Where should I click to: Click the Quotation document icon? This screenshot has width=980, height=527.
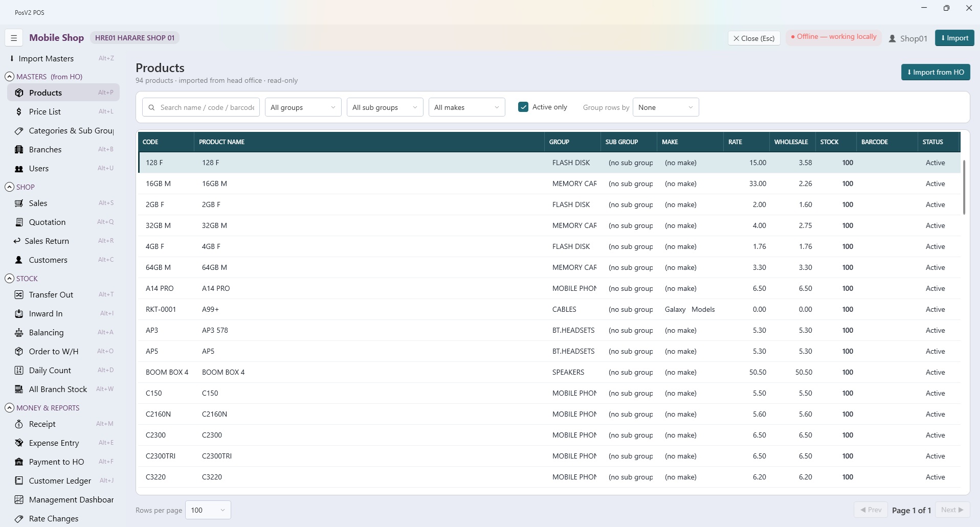point(19,222)
